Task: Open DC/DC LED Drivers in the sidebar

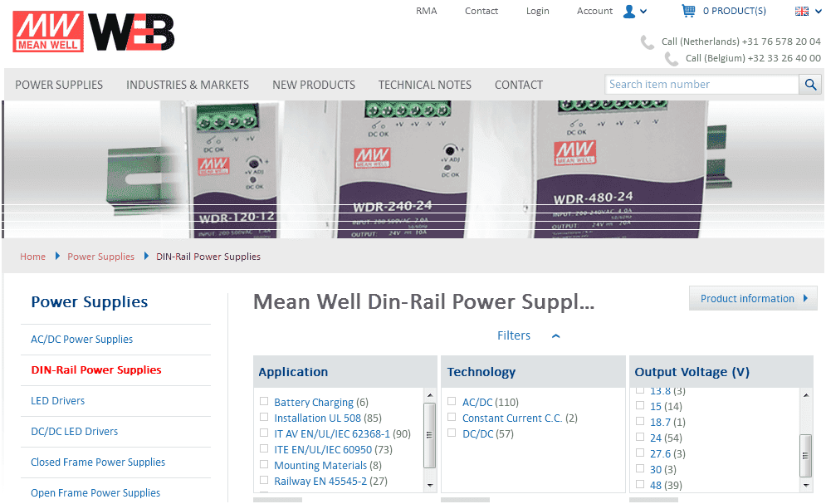Action: (74, 431)
